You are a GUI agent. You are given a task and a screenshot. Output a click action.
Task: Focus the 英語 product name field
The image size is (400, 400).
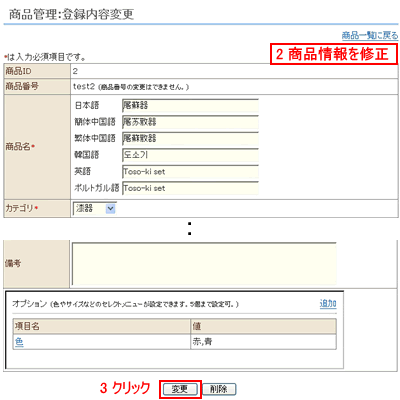(x=190, y=172)
